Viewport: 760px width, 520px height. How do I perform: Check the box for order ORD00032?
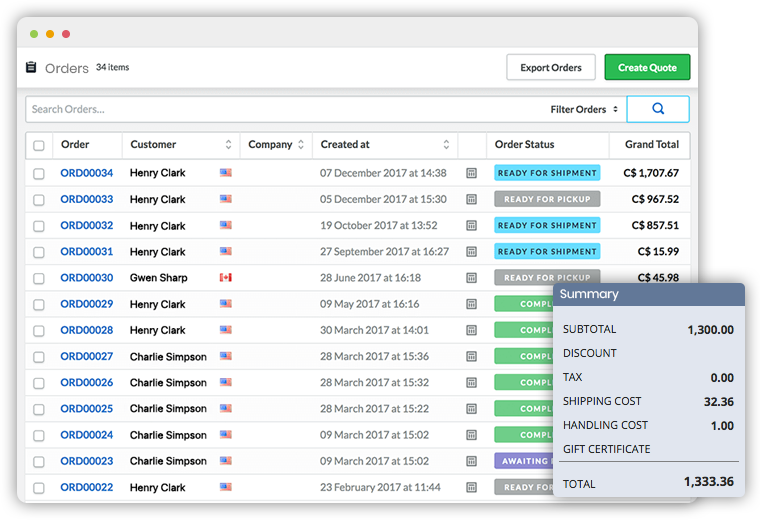click(39, 226)
